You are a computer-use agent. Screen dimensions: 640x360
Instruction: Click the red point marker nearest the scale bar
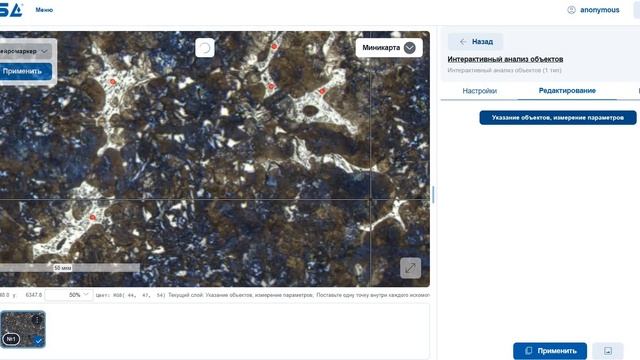click(x=93, y=218)
